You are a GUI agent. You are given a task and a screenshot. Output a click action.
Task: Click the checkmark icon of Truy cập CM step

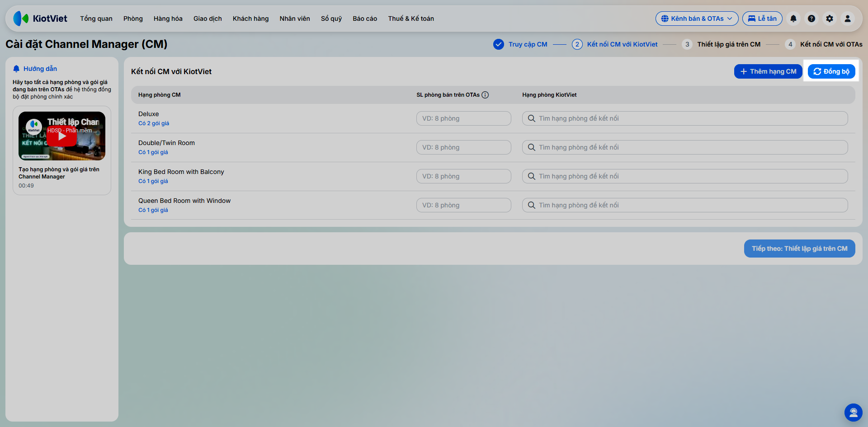pos(499,44)
